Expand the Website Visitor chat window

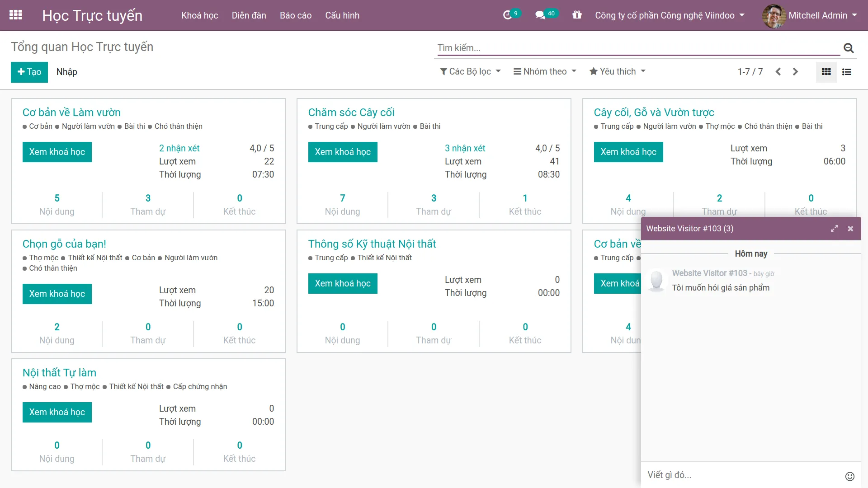pos(834,229)
